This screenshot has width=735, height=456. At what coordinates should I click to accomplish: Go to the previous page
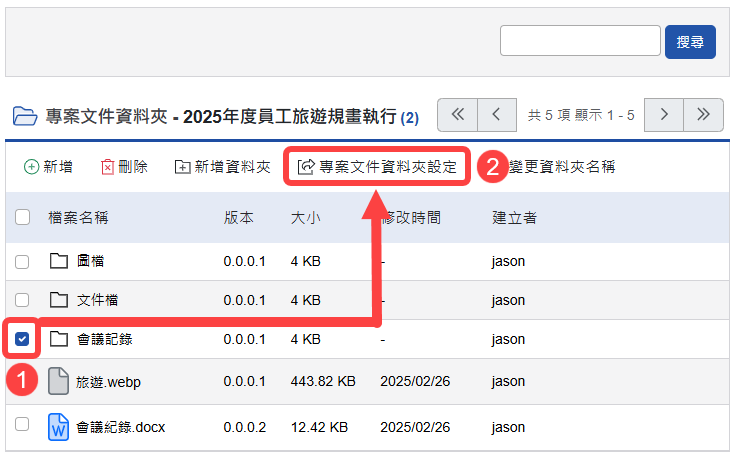click(496, 114)
